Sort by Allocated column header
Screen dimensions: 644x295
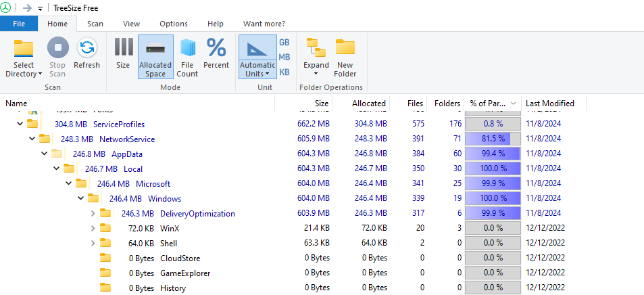tap(361, 104)
